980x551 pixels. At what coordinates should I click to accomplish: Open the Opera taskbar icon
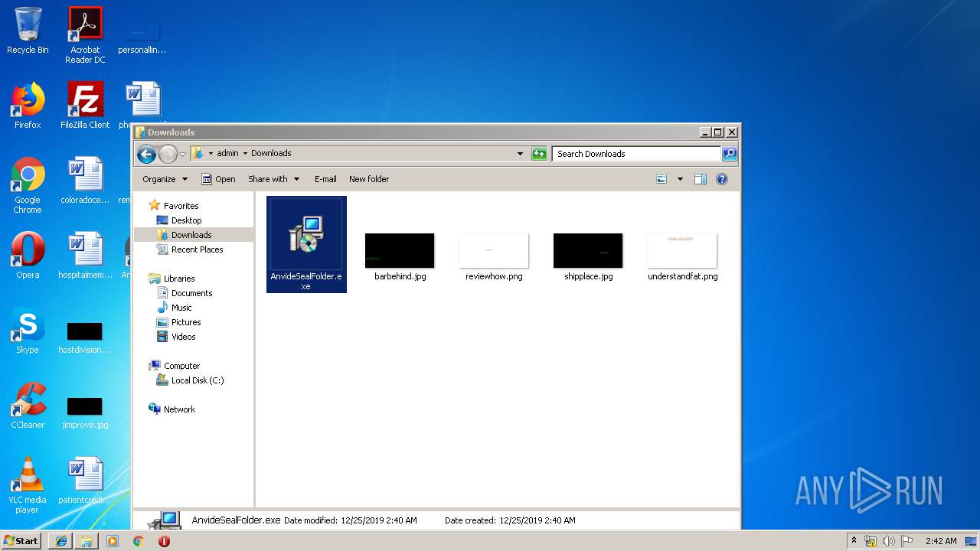[x=164, y=541]
